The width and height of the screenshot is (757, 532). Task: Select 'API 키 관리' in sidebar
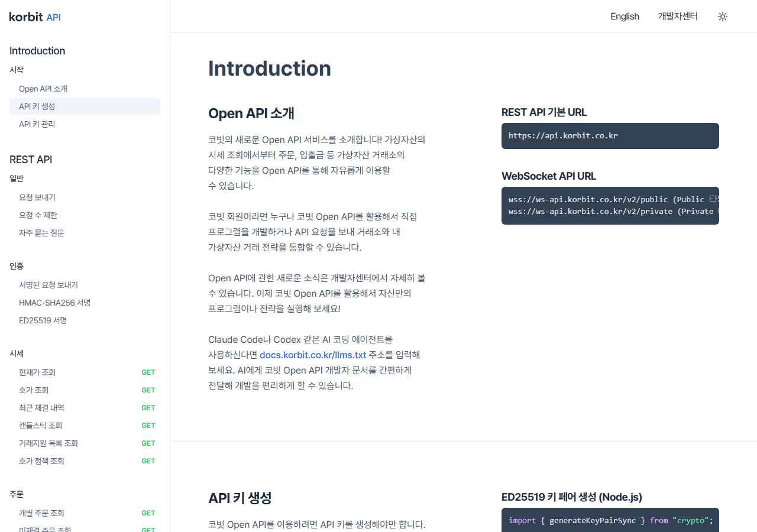pyautogui.click(x=85, y=124)
